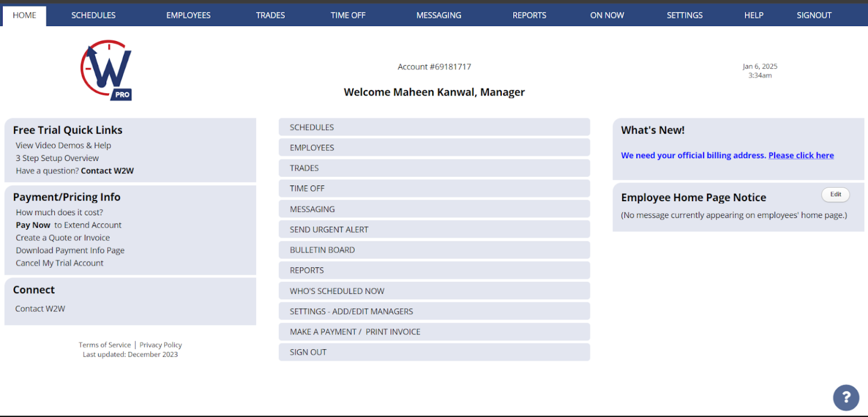Click the Please click here billing link
This screenshot has width=868, height=417.
click(x=801, y=155)
